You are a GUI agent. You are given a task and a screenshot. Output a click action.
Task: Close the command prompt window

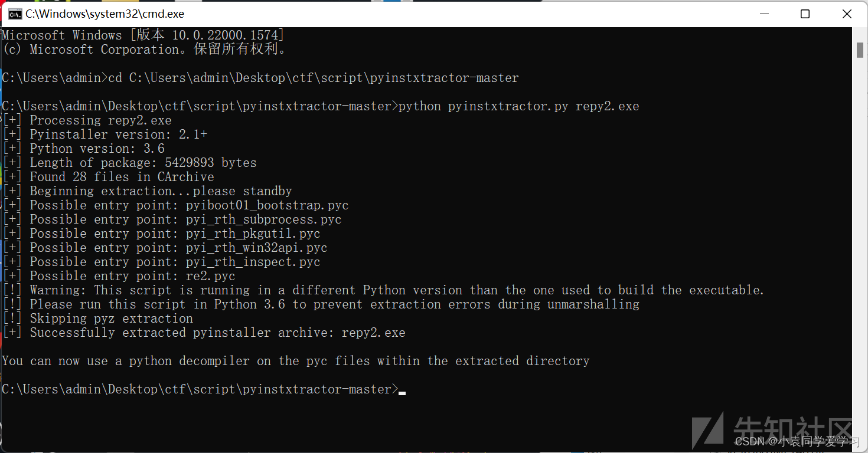pos(847,14)
